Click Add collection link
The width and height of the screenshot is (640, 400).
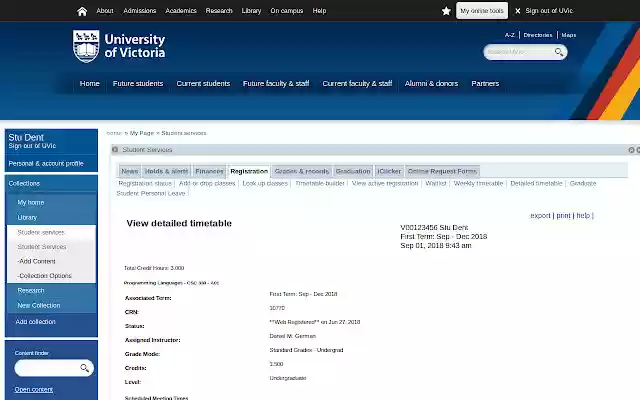tap(36, 322)
